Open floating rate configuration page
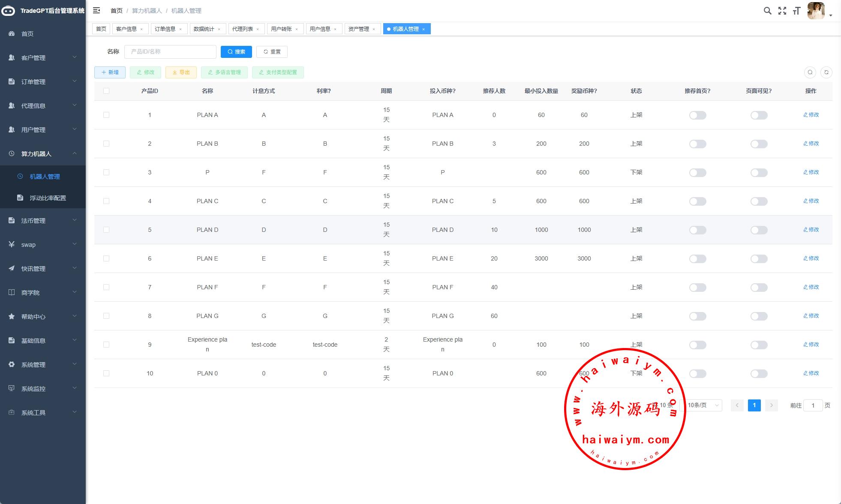 pos(48,198)
